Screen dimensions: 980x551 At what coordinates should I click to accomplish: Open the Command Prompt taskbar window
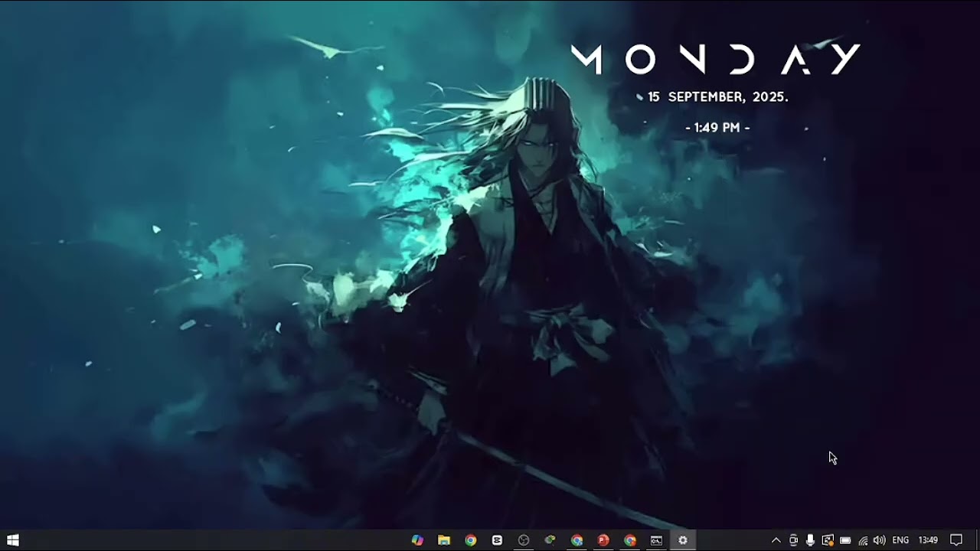(656, 540)
